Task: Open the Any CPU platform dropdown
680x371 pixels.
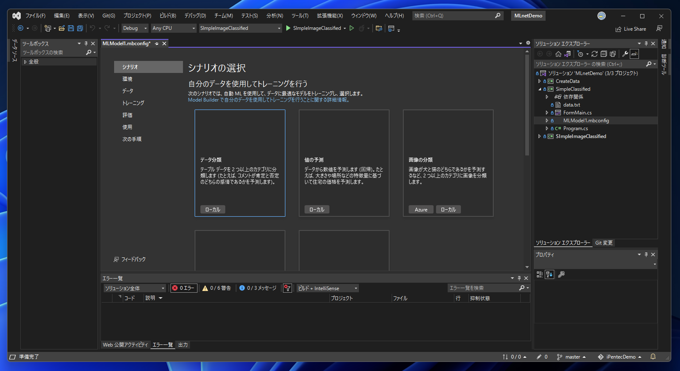Action: [173, 28]
